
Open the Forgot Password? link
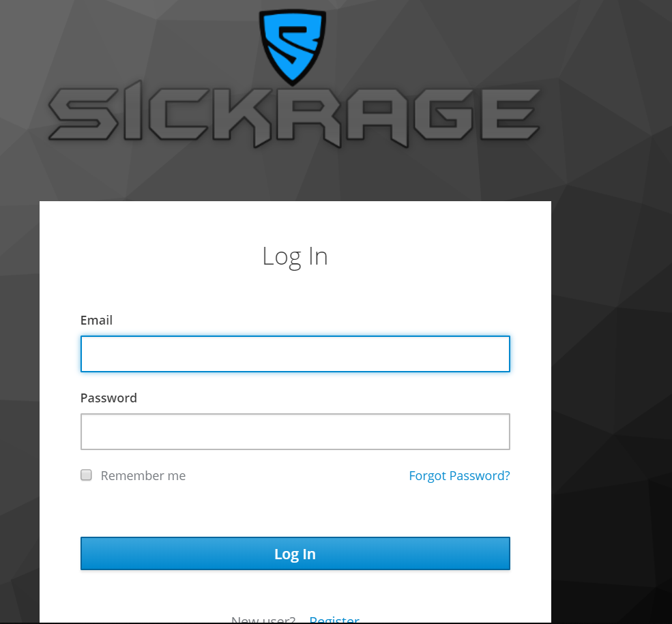tap(459, 475)
